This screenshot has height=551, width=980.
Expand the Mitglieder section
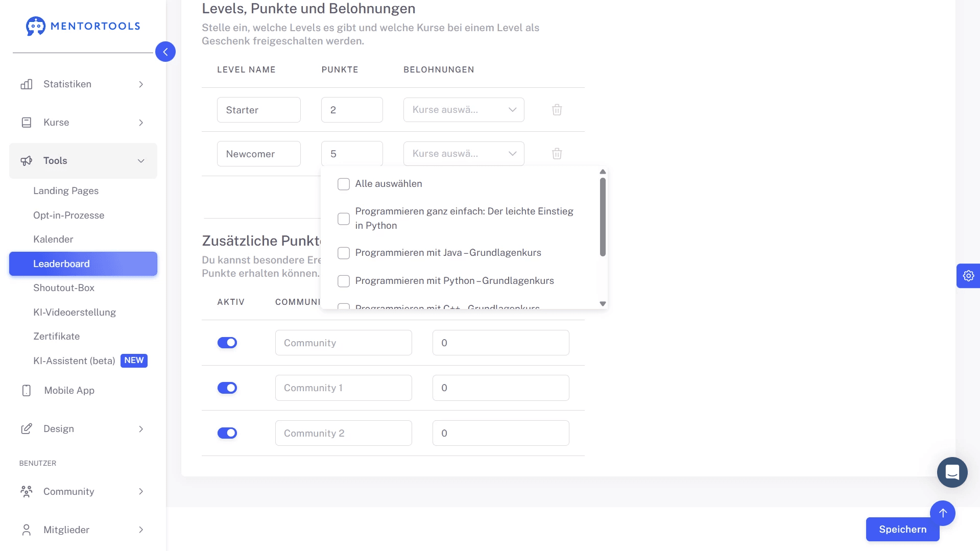141,530
